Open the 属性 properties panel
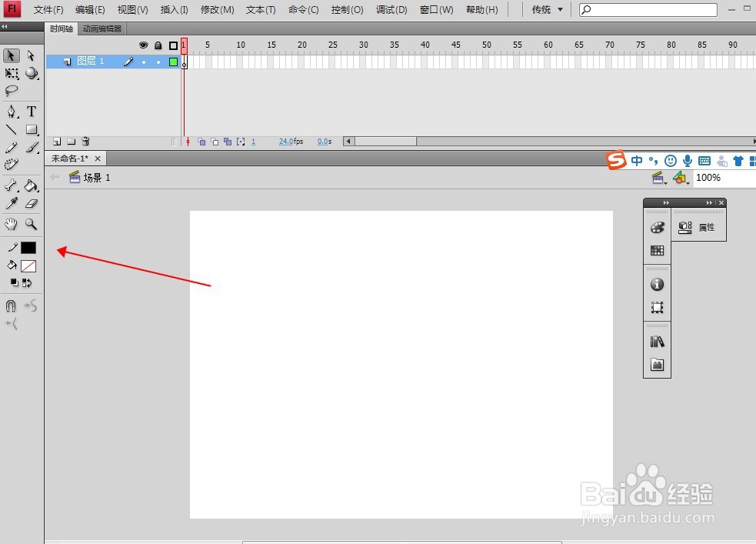The height and width of the screenshot is (544, 756). (697, 228)
